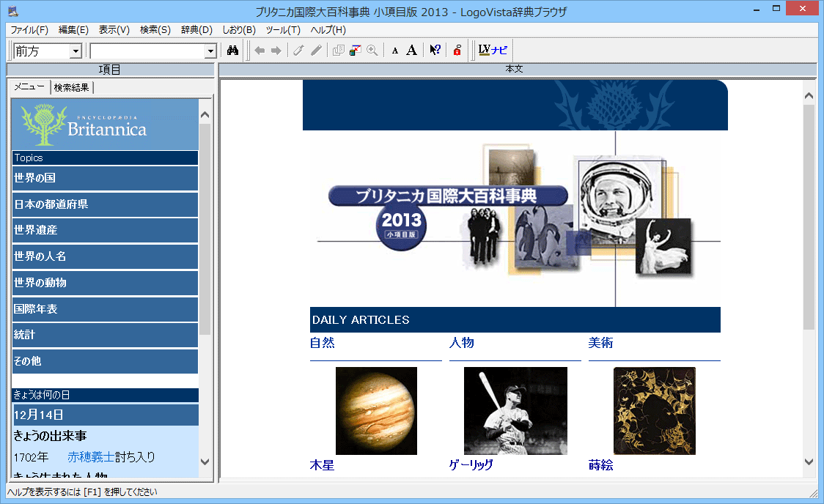
Task: Click the forward arrow in toolbar
Action: tap(276, 51)
